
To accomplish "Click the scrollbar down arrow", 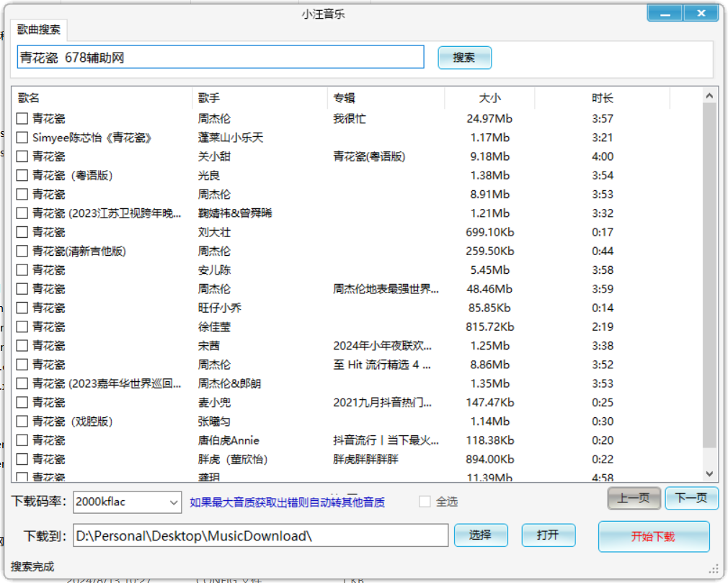I will pyautogui.click(x=709, y=474).
